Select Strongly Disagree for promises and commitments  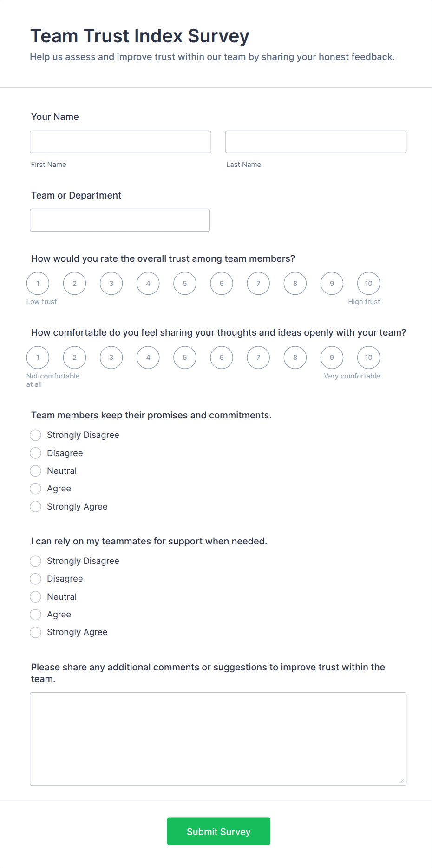click(x=36, y=435)
